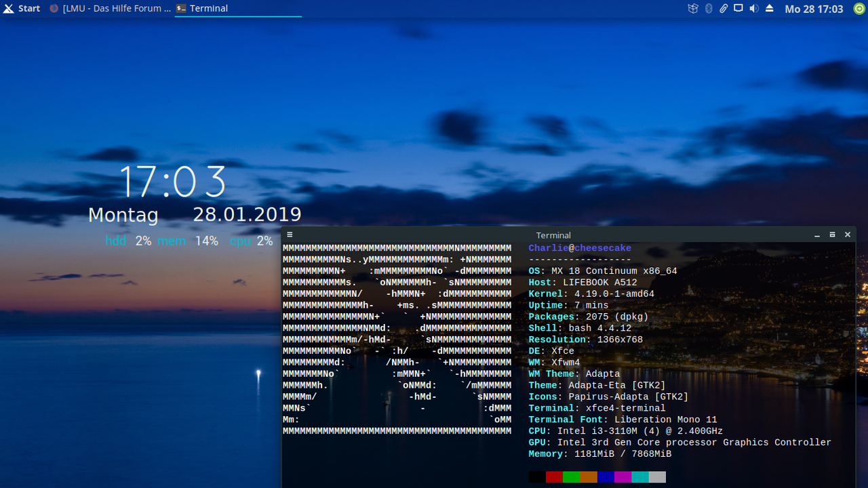Click the conky 'hdd 2%' reading
This screenshot has width=868, height=488.
click(128, 241)
